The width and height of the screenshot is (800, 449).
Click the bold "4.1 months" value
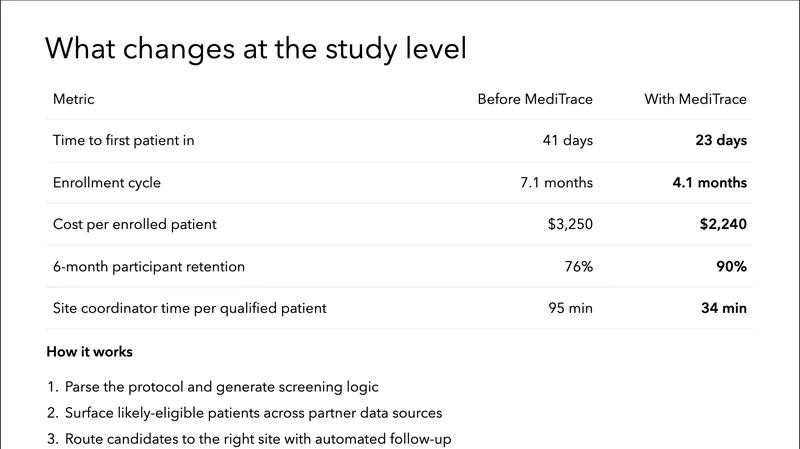[710, 183]
